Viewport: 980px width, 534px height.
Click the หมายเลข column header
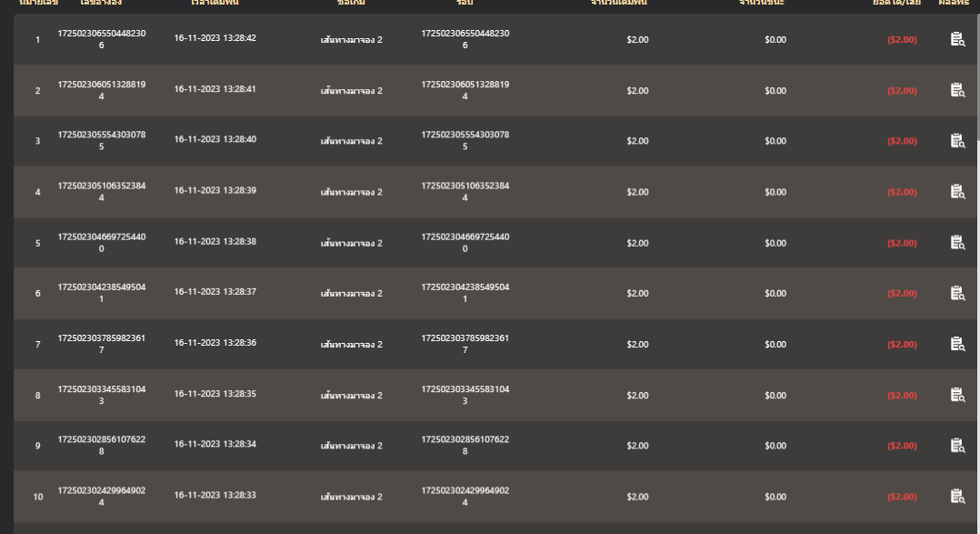pyautogui.click(x=36, y=4)
